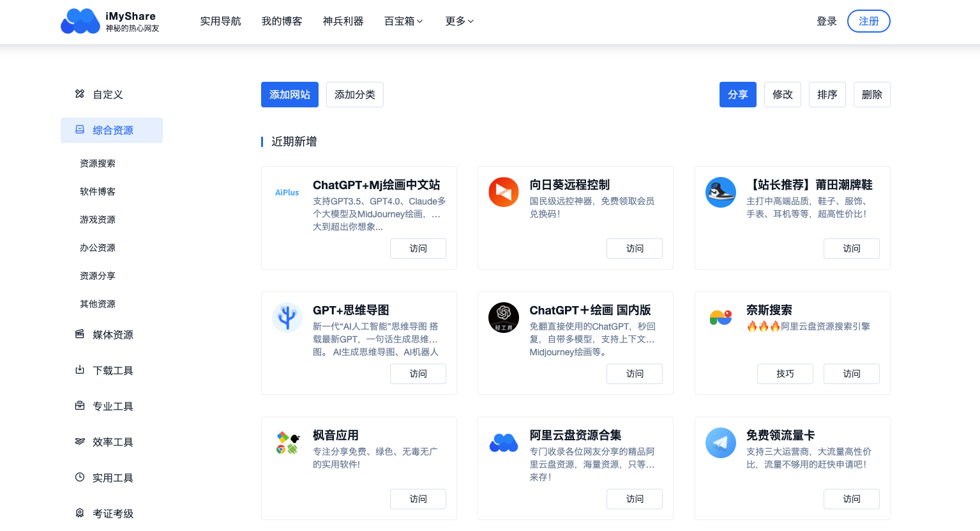This screenshot has width=980, height=531.
Task: Click the 下载工具 sidebar icon
Action: [x=80, y=370]
